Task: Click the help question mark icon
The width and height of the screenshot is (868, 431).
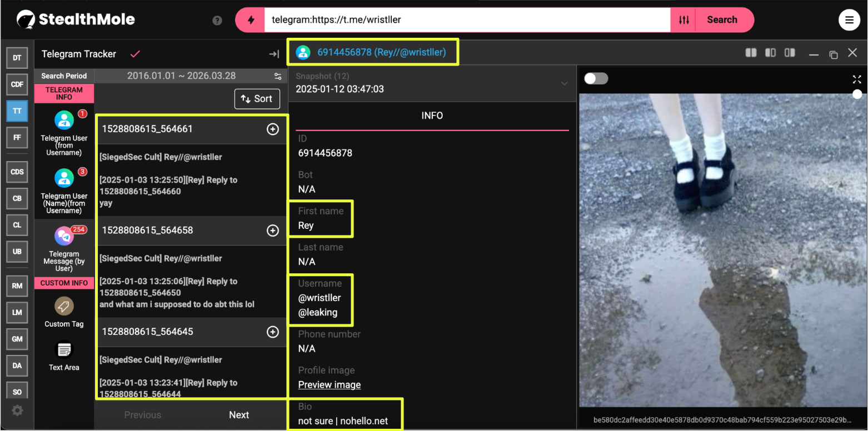Action: 217,21
